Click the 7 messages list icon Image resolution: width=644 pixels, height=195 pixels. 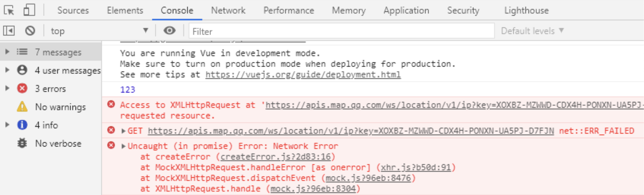pos(22,52)
